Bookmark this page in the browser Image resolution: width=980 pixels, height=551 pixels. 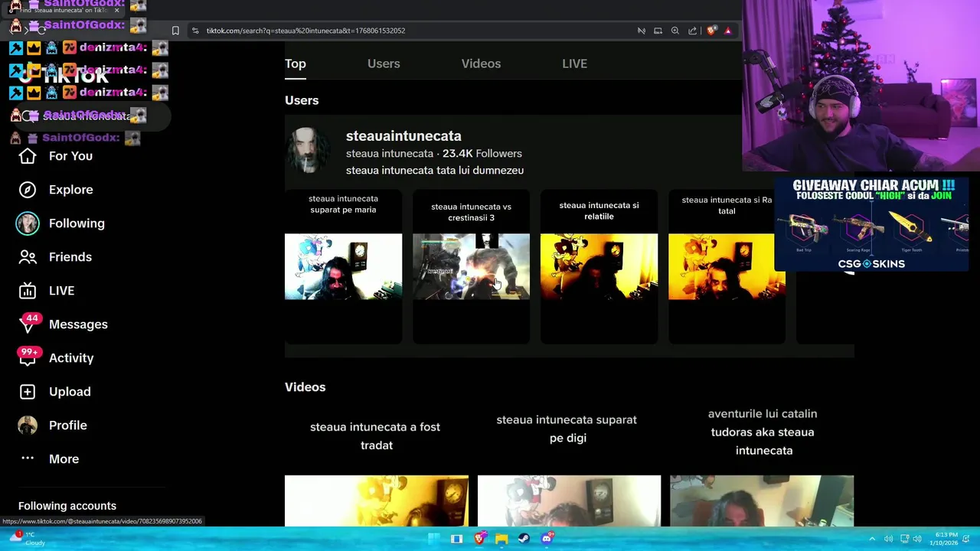coord(175,31)
